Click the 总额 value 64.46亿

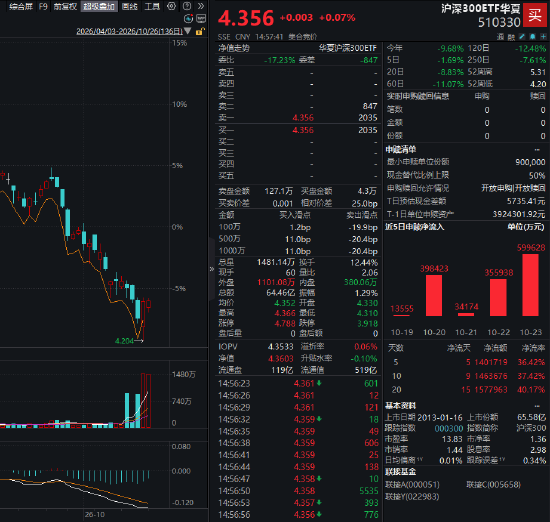280,293
